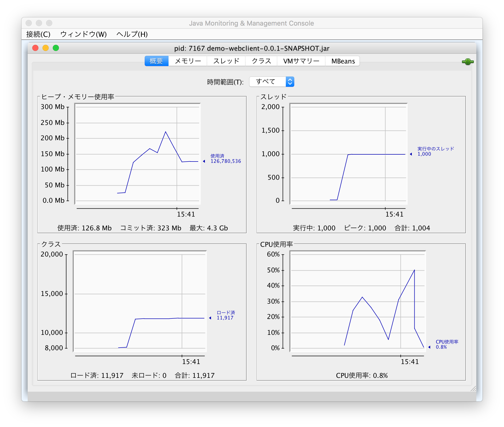Screen dimensions: 504x427
Task: Click the 未ロード: 0 text
Action: pyautogui.click(x=149, y=375)
